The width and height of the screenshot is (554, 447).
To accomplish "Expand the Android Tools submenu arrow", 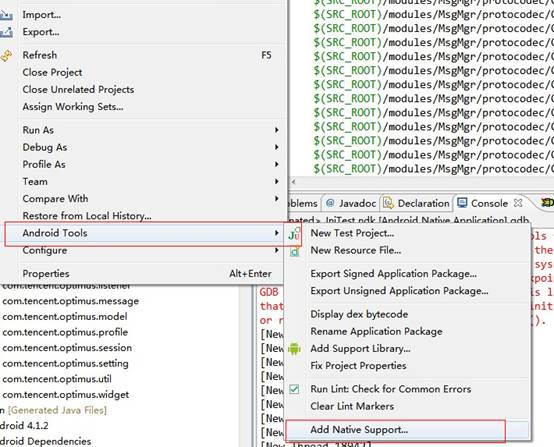I will [x=277, y=233].
